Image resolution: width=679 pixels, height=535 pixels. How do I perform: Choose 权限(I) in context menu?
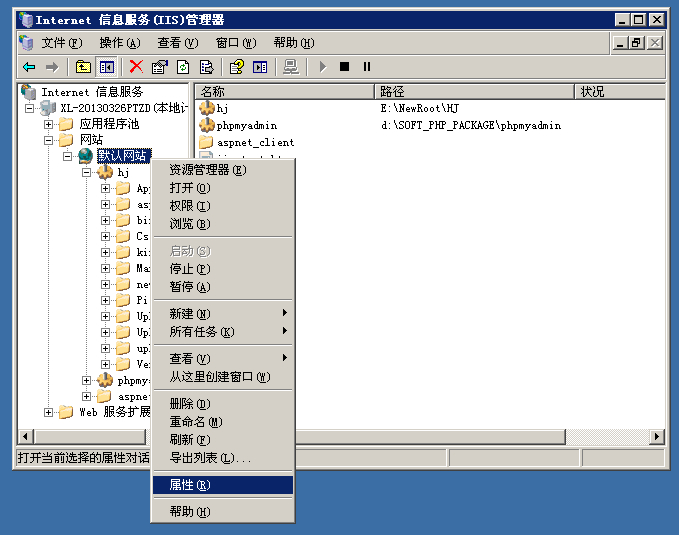(x=223, y=206)
